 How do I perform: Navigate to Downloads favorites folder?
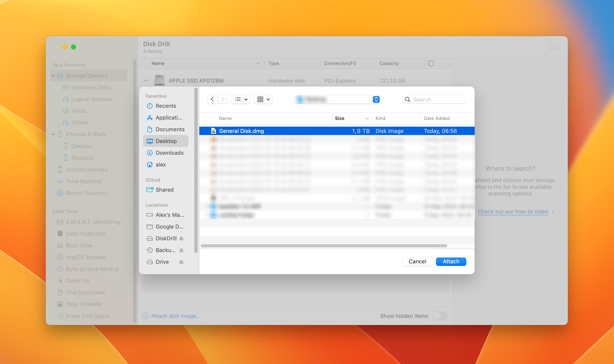(x=169, y=152)
